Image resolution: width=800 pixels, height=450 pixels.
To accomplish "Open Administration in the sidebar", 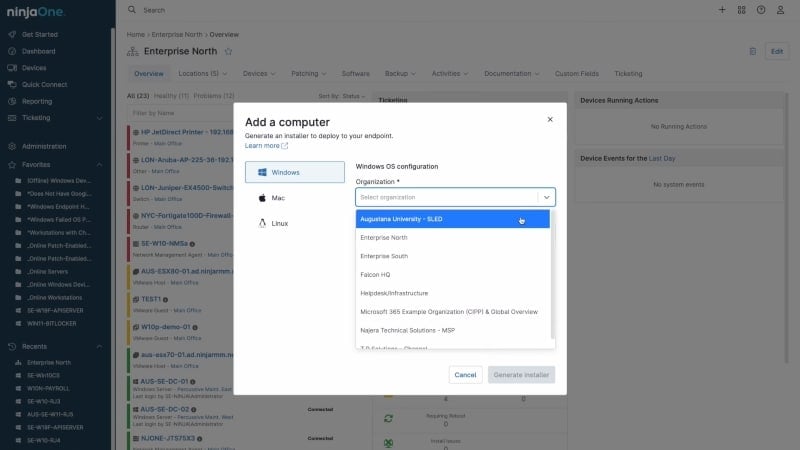I will coord(44,146).
